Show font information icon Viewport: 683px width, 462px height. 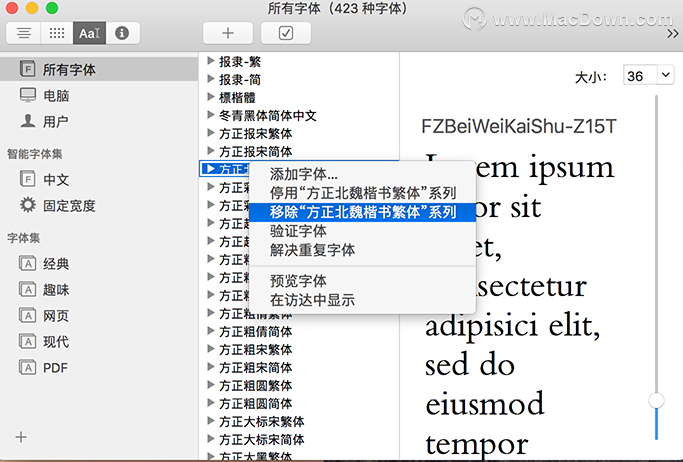point(122,33)
